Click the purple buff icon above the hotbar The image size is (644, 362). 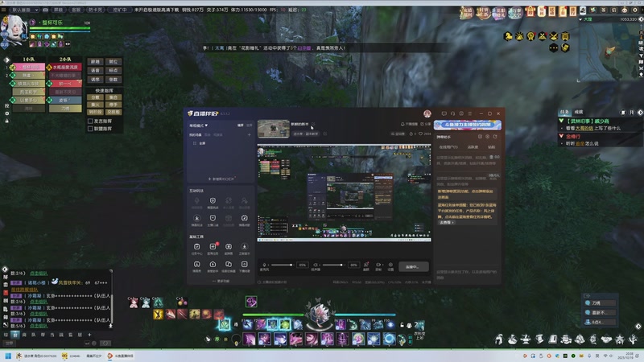251,302
